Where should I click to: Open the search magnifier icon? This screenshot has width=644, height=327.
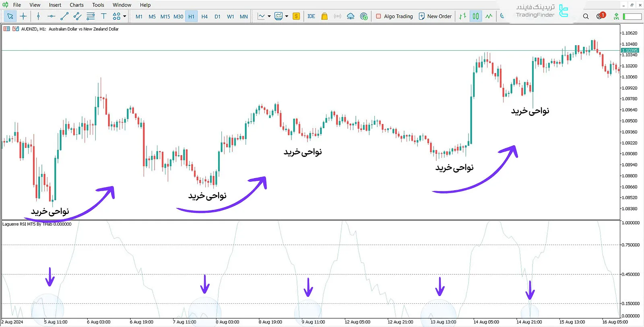point(586,16)
